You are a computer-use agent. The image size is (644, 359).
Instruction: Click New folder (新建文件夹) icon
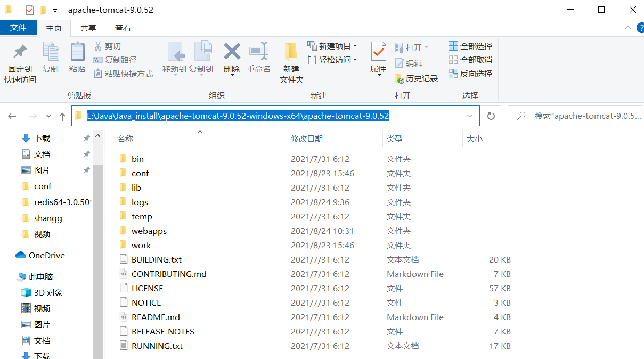[291, 52]
